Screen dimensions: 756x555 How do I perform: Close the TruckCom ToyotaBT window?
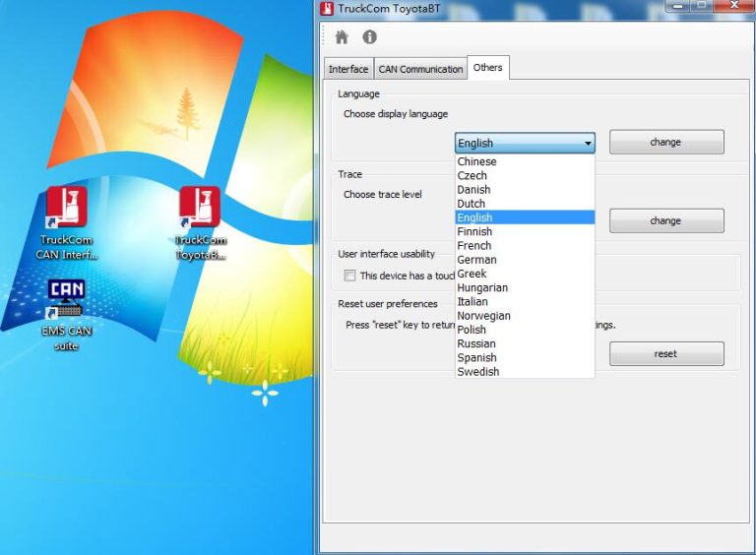tap(734, 5)
